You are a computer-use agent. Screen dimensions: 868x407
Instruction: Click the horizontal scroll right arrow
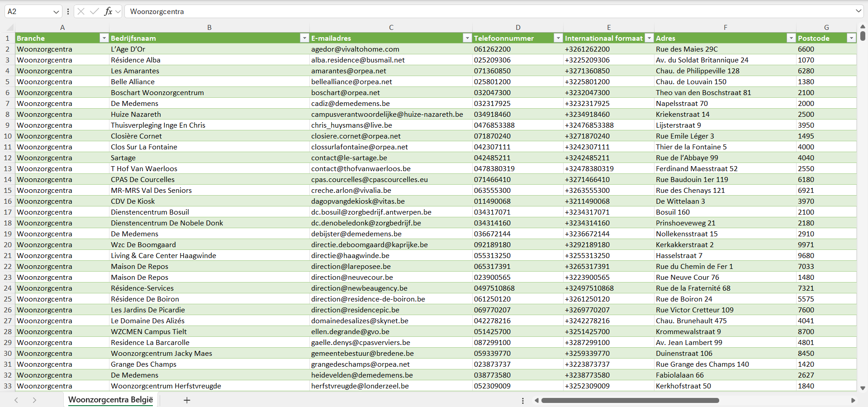[853, 400]
